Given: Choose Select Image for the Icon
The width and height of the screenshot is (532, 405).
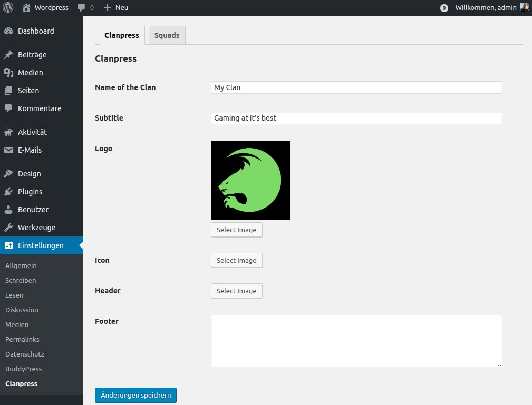Looking at the screenshot, I should tap(236, 260).
